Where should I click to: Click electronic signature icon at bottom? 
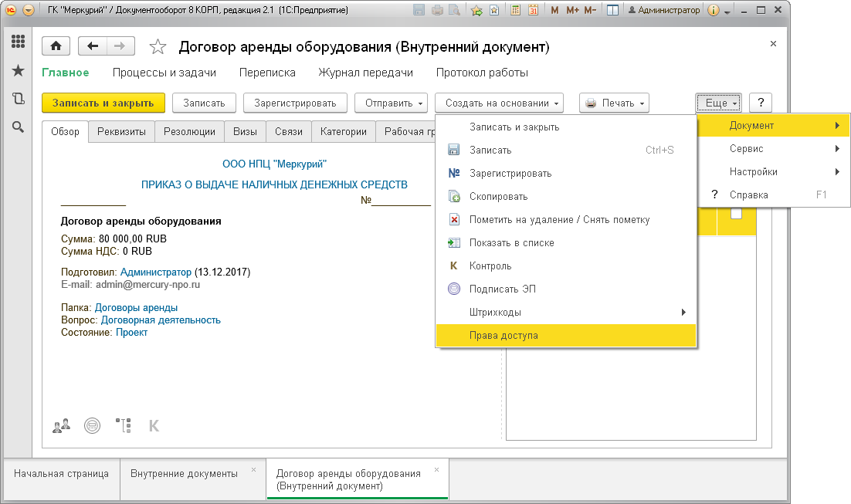point(92,426)
